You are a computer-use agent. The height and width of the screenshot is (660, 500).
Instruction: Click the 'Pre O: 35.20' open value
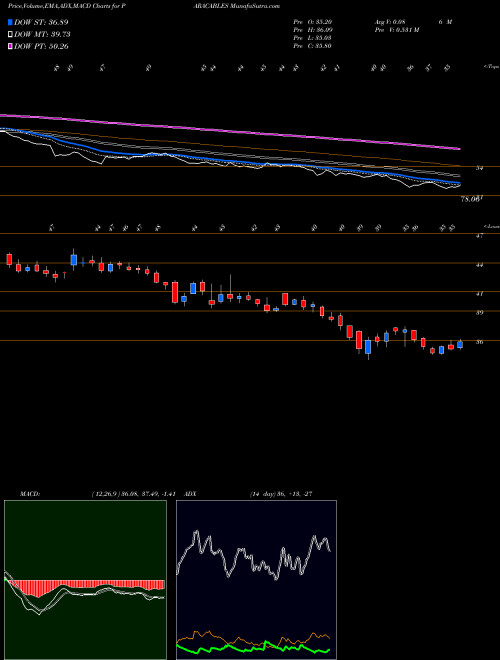(313, 22)
